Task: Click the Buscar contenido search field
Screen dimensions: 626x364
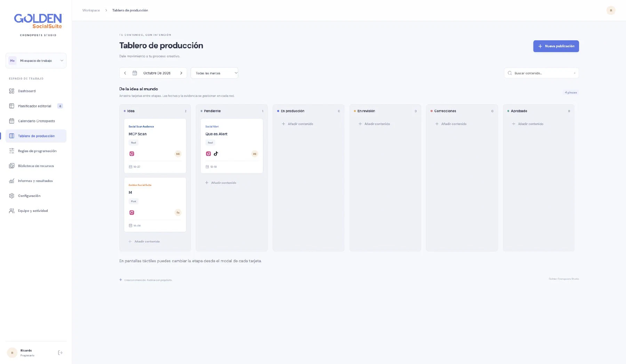Action: 541,73
